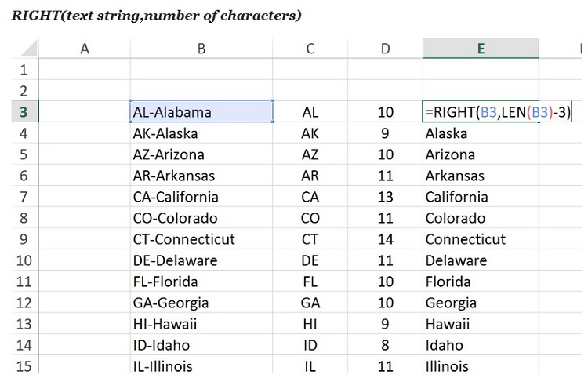Select the cell with state code AK

310,133
